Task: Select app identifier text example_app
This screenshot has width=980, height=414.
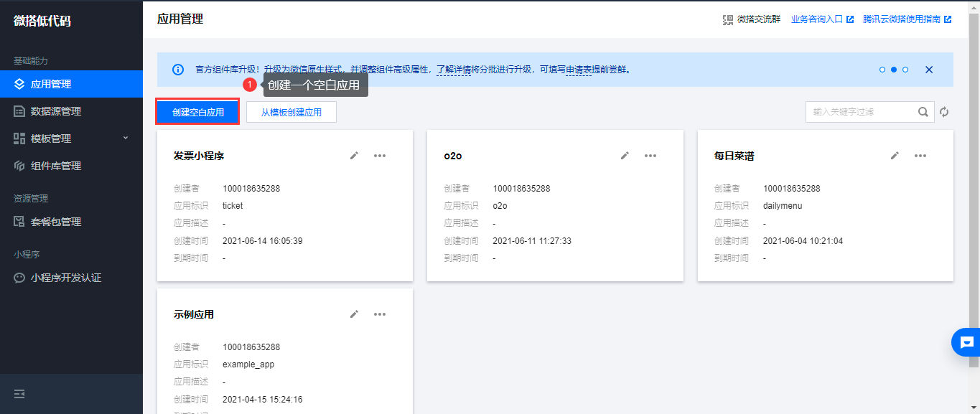Action: 248,364
